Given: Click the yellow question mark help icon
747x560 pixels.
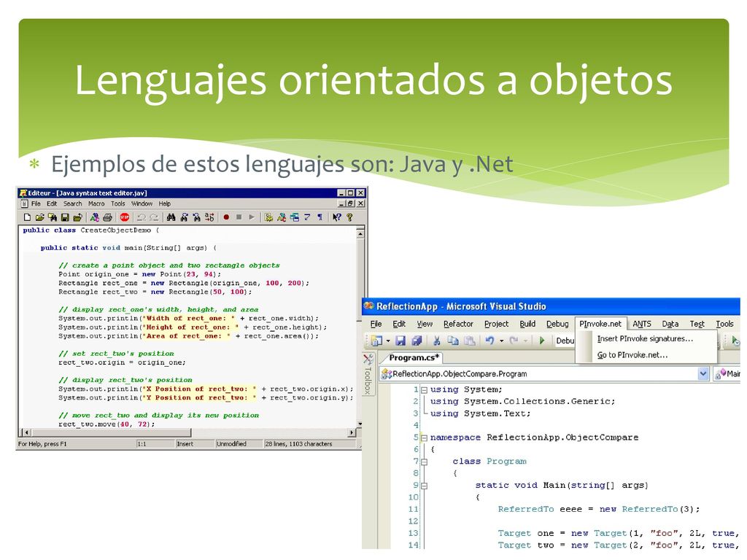Looking at the screenshot, I should click(x=349, y=217).
